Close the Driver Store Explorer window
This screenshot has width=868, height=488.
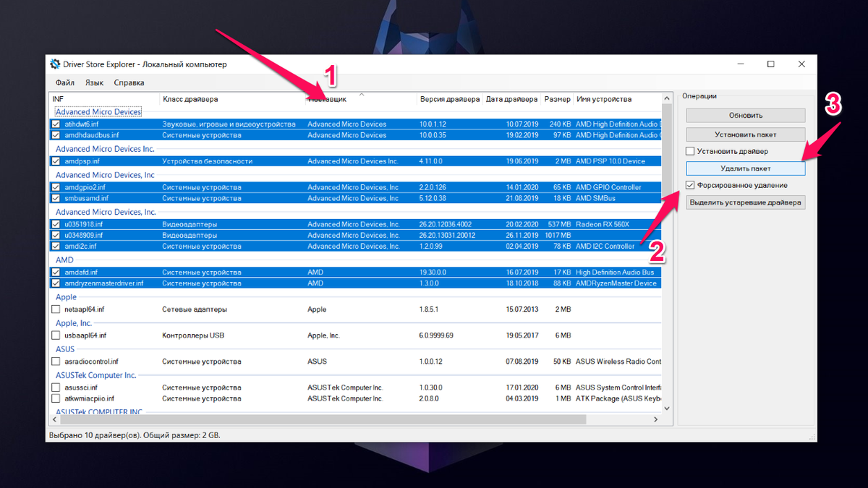(801, 64)
